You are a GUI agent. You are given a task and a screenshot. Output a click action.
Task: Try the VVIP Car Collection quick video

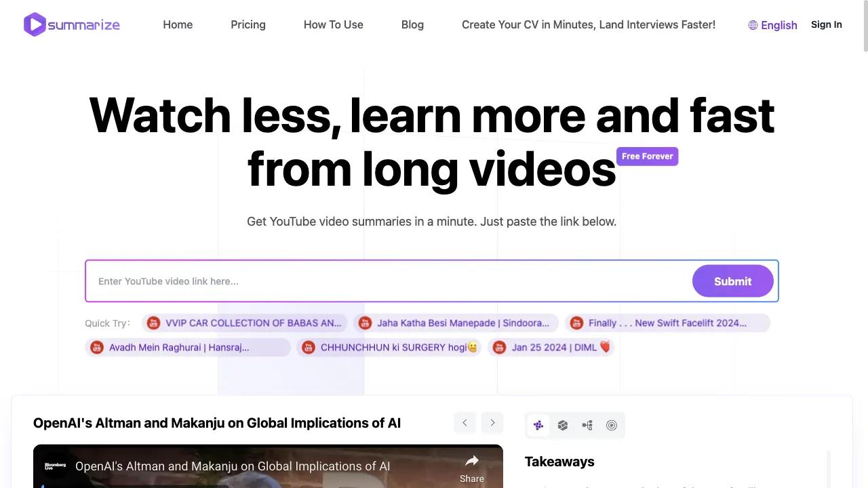[x=245, y=323]
